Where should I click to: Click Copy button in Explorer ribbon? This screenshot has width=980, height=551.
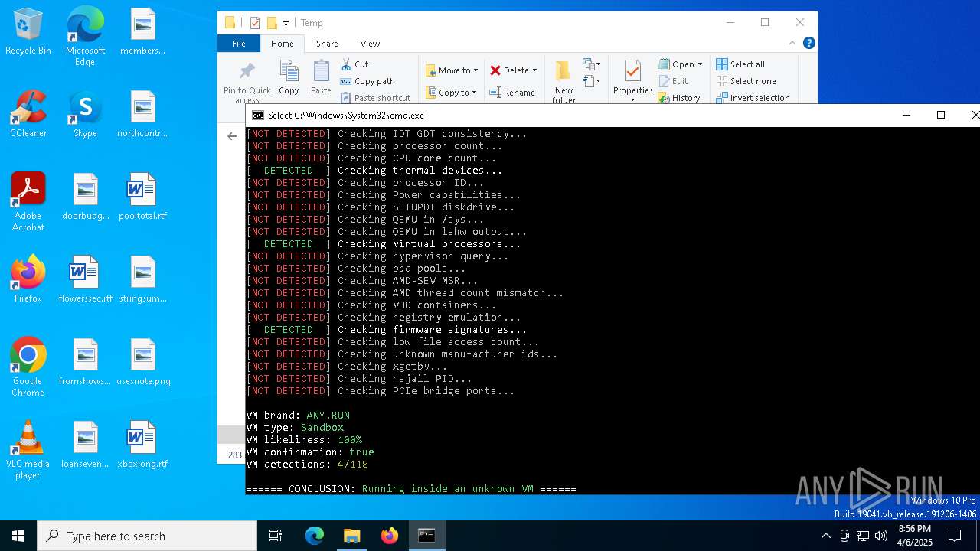(289, 78)
